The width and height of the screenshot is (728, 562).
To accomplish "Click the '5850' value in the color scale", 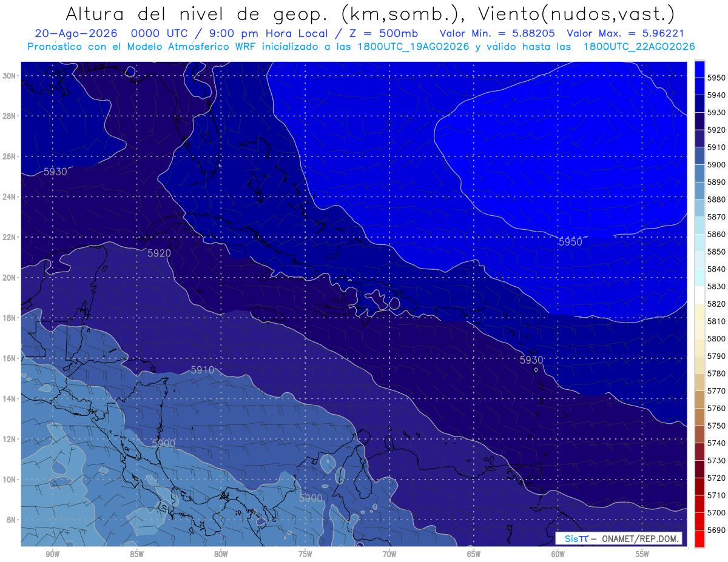I will [x=716, y=252].
